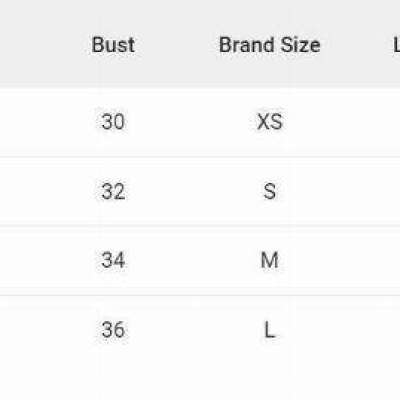Choose the M brand size cell
This screenshot has width=400, height=400.
270,260
